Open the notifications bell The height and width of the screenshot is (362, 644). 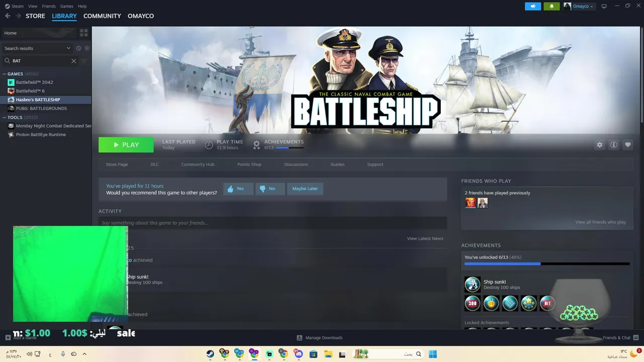tap(551, 6)
